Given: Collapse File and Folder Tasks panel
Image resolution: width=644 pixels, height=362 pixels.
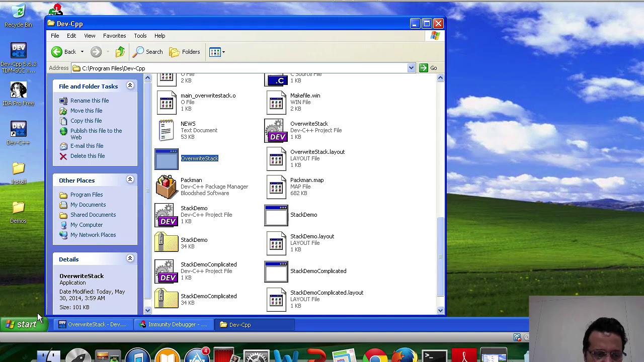Looking at the screenshot, I should coord(130,86).
